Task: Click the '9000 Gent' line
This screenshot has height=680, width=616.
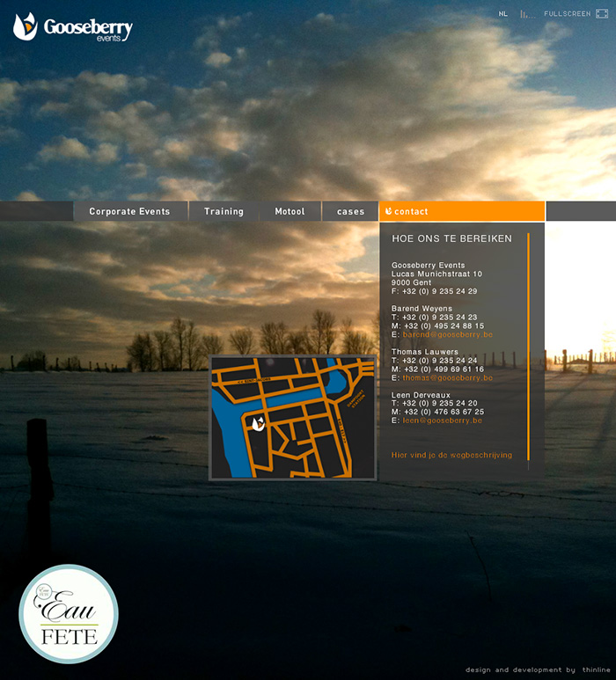Action: [x=411, y=282]
